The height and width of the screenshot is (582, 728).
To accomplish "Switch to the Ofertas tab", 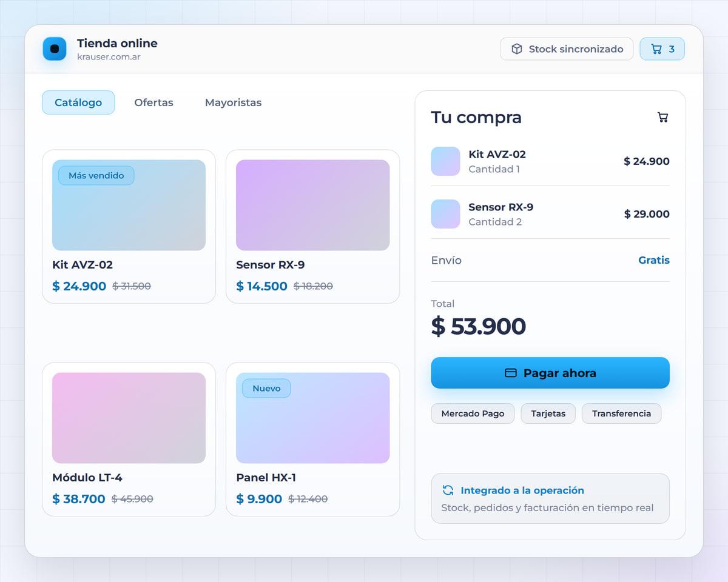I will (x=153, y=102).
